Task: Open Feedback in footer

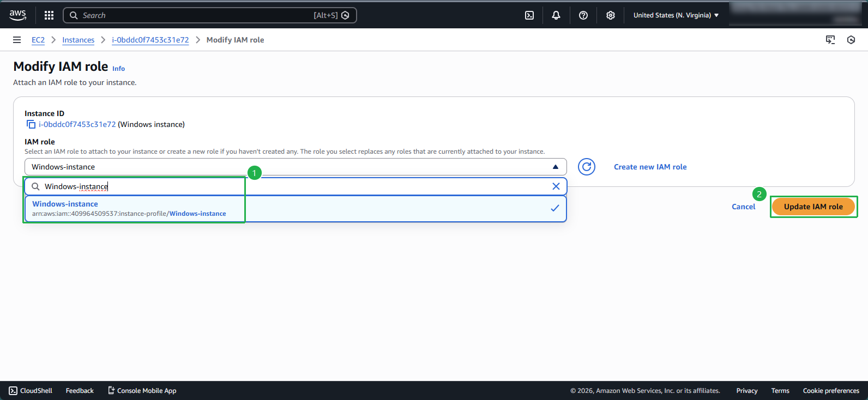Action: [80, 391]
